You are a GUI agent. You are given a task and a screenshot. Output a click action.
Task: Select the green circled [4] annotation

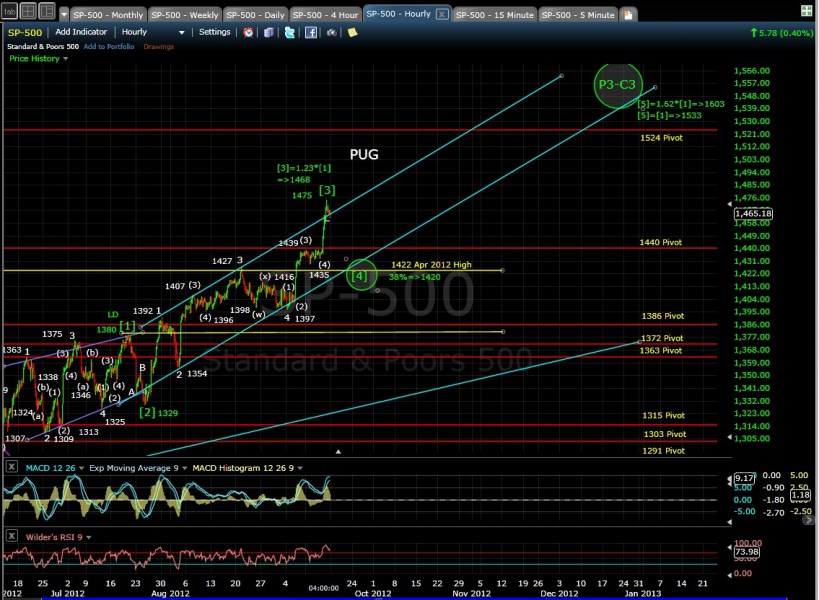pos(361,275)
